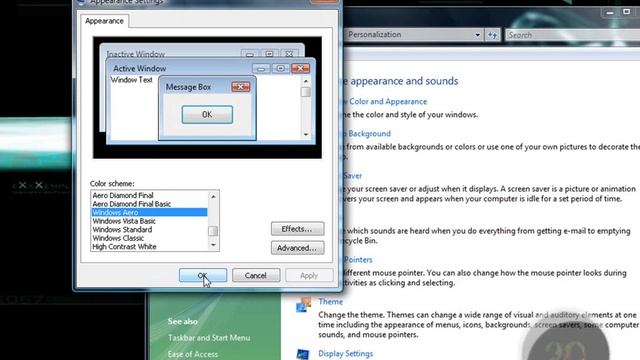The image size is (640, 360).
Task: Click the color scheme list scroll down arrow
Action: pos(213,245)
